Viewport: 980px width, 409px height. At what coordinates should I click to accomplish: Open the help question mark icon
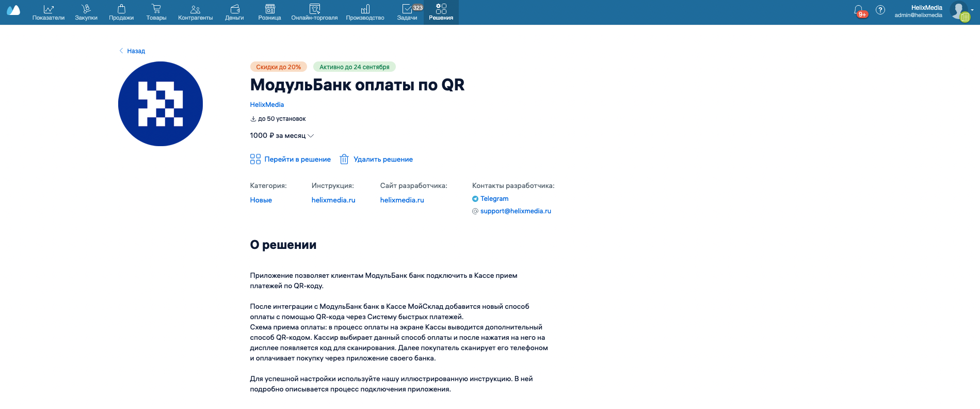click(880, 10)
